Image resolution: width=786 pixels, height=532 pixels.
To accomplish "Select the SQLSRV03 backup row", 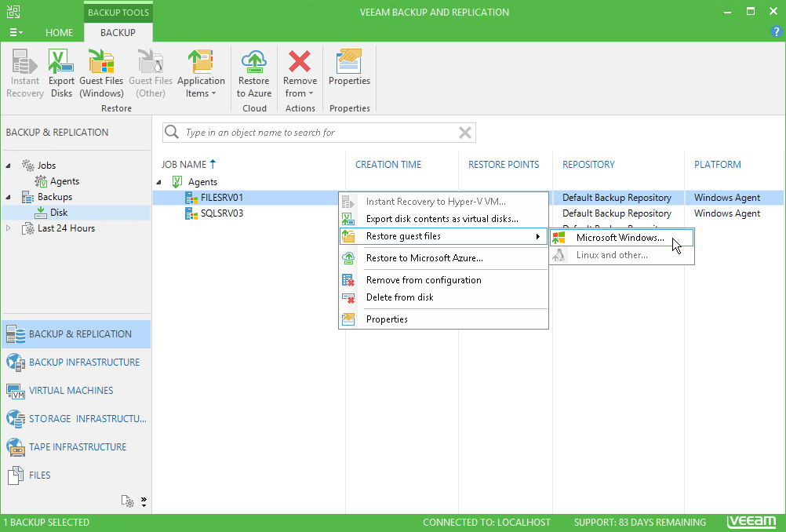I will point(221,213).
